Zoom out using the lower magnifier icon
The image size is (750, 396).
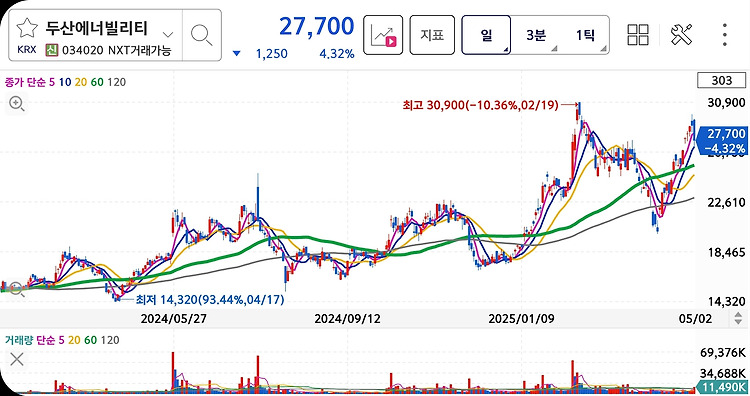(x=16, y=289)
